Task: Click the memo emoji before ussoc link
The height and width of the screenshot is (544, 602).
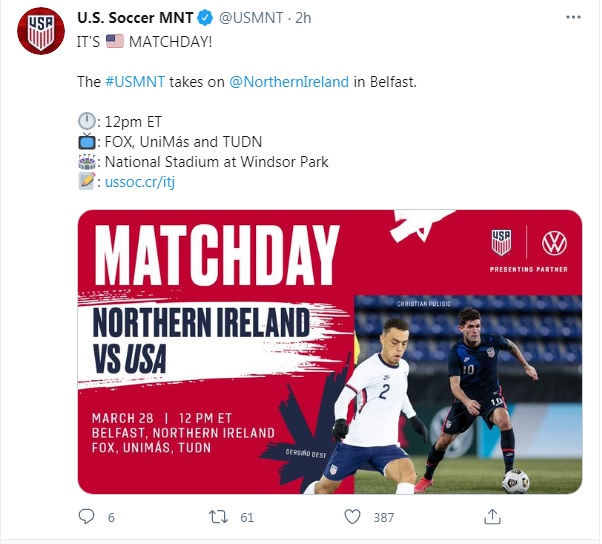Action: [x=87, y=182]
